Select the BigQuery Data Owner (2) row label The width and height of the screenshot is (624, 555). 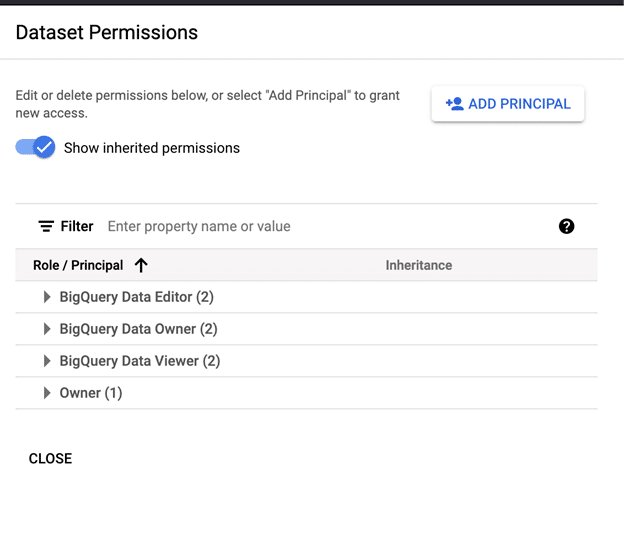click(x=138, y=329)
